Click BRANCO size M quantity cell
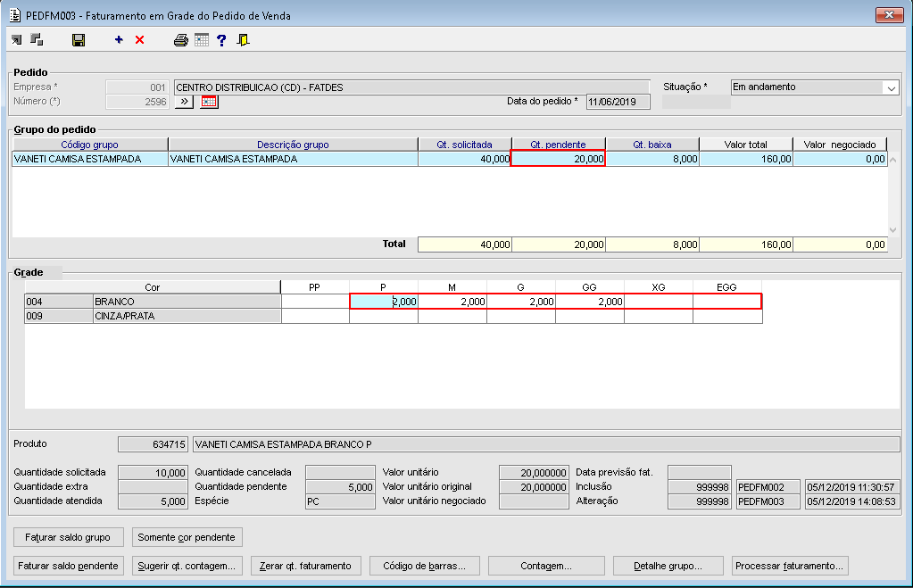The height and width of the screenshot is (588, 913). (x=452, y=302)
